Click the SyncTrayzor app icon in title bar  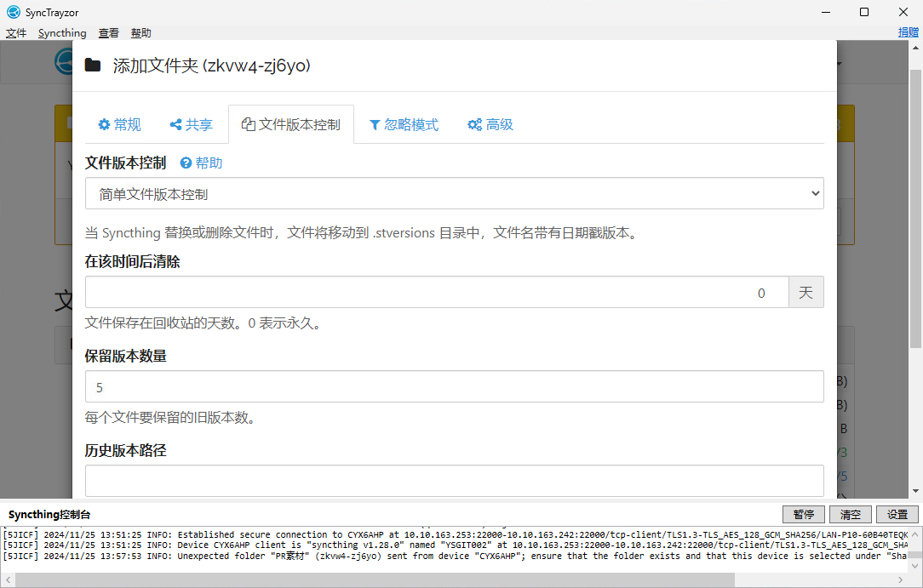(x=13, y=12)
